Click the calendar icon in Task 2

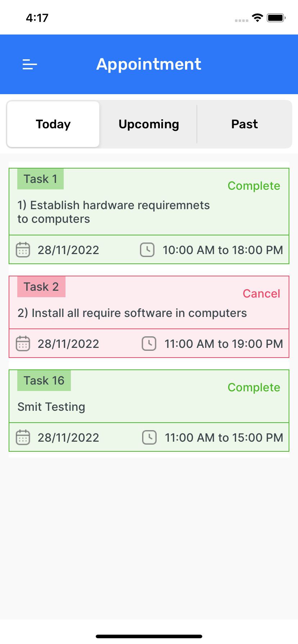click(23, 344)
